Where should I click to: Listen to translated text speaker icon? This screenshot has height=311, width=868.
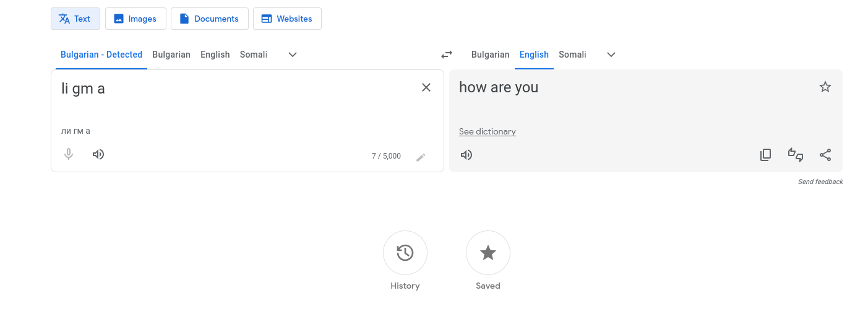click(466, 155)
